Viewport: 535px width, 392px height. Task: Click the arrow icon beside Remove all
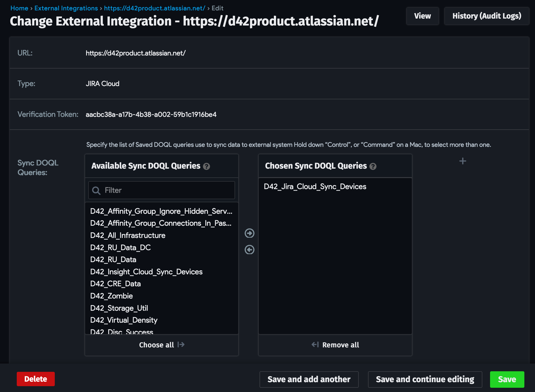(x=315, y=344)
